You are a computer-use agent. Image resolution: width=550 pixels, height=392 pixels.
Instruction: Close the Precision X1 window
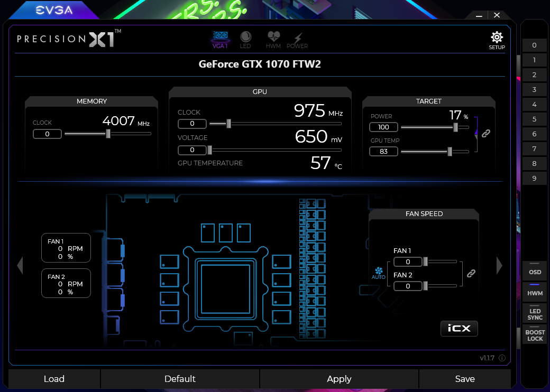pyautogui.click(x=497, y=15)
